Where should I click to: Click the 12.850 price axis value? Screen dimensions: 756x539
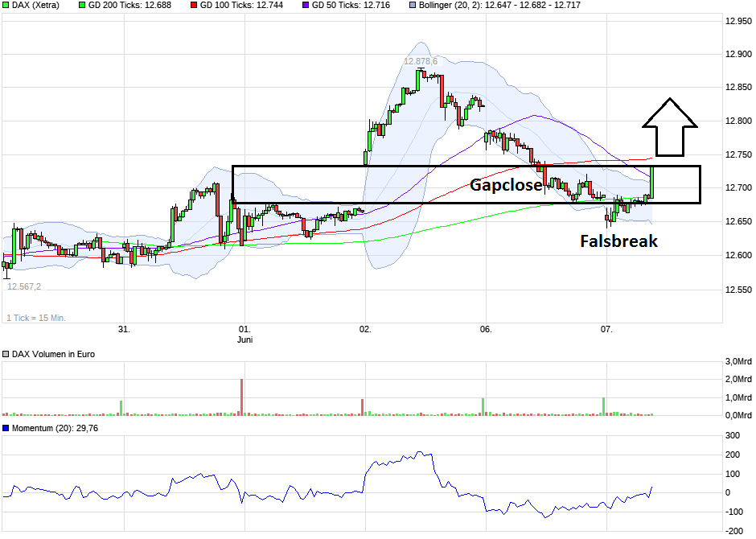coord(738,88)
